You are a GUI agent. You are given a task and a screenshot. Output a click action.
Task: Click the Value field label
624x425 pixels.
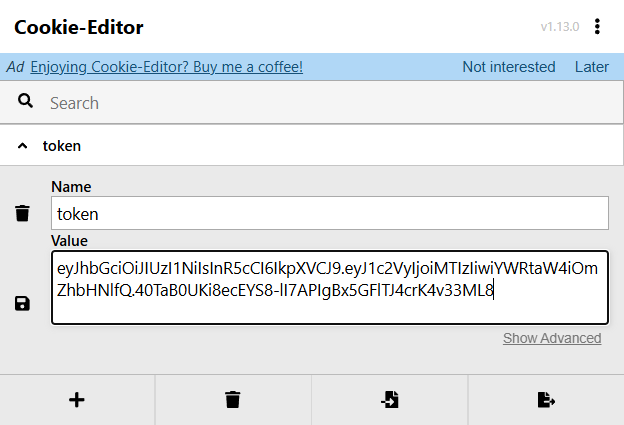(x=69, y=240)
